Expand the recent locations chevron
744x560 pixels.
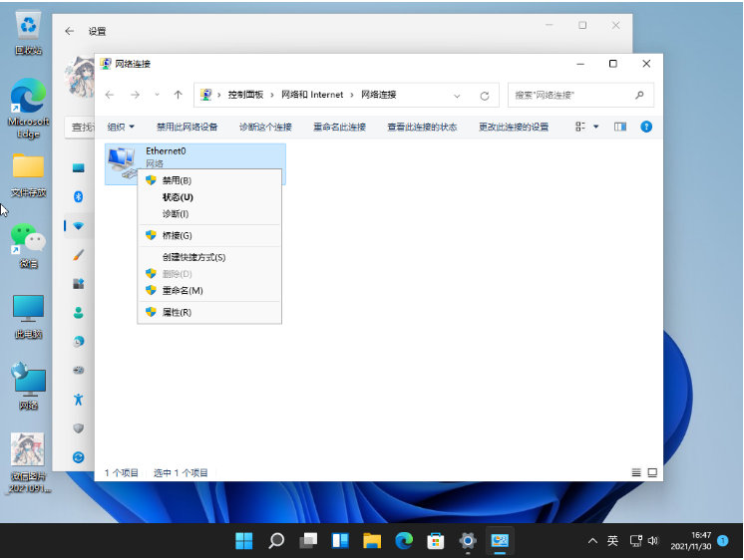click(157, 95)
